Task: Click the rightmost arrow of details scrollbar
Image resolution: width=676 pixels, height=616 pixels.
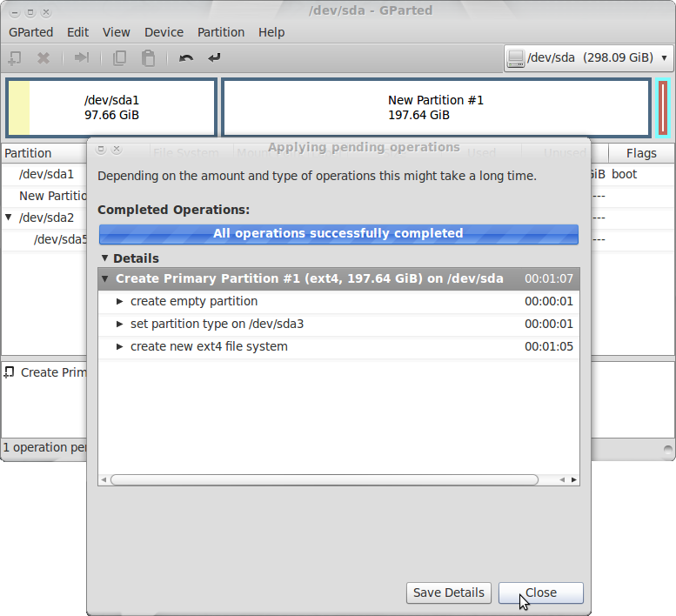Action: [x=574, y=479]
